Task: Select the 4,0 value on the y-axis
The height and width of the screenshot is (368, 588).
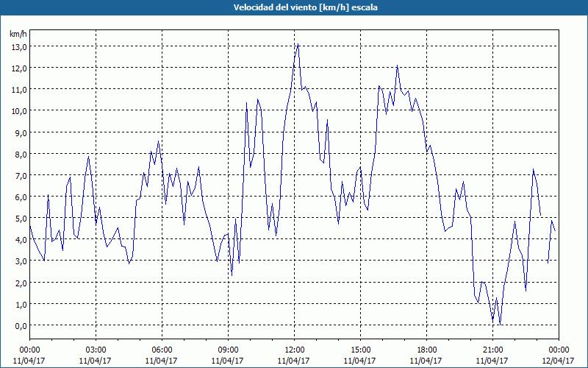Action: 22,240
